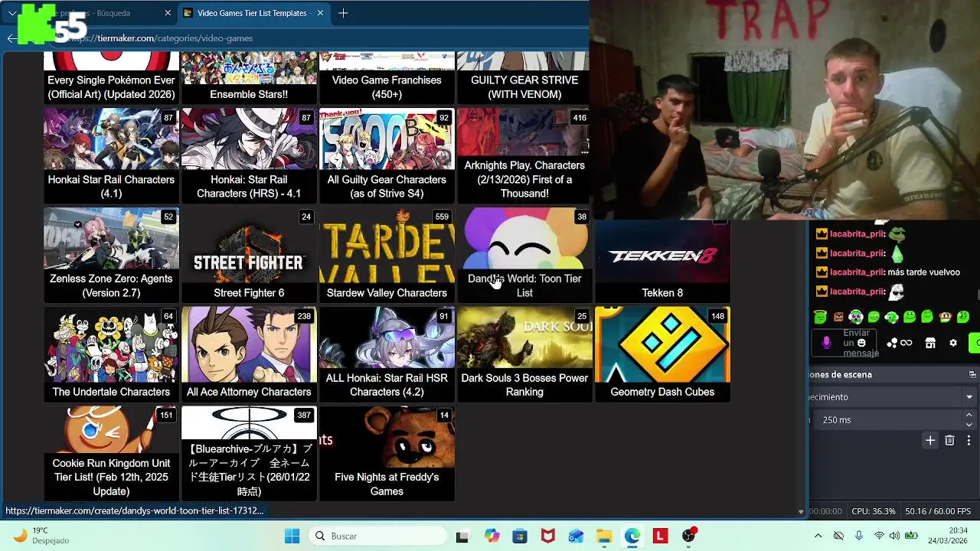Open Dark Souls 3 Bosses Power Ranking
The height and width of the screenshot is (551, 980).
[x=524, y=354]
